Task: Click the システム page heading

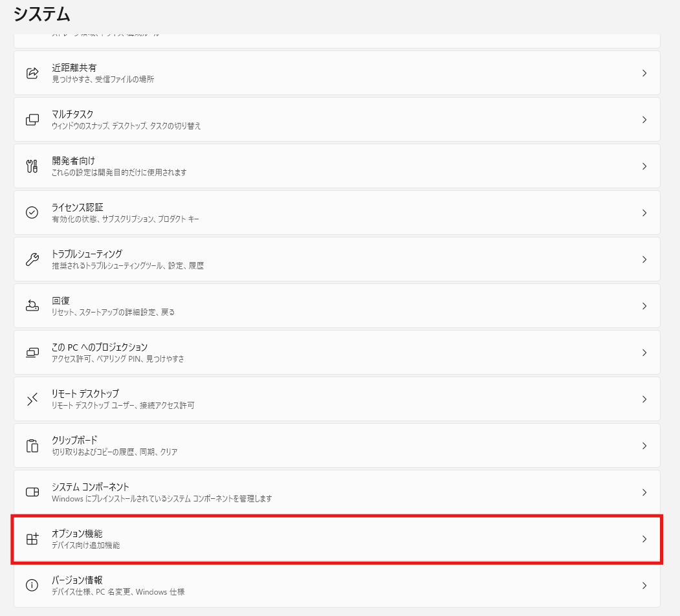Action: [x=41, y=14]
